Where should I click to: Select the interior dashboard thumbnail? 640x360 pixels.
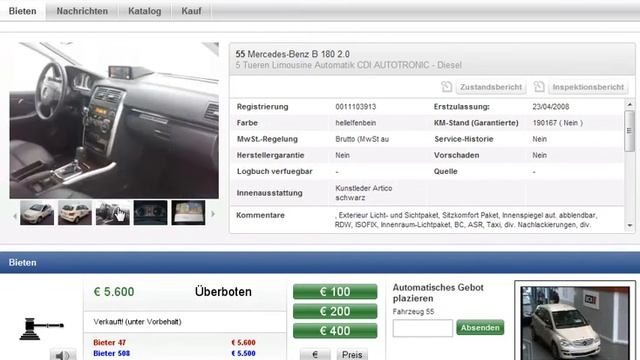113,212
